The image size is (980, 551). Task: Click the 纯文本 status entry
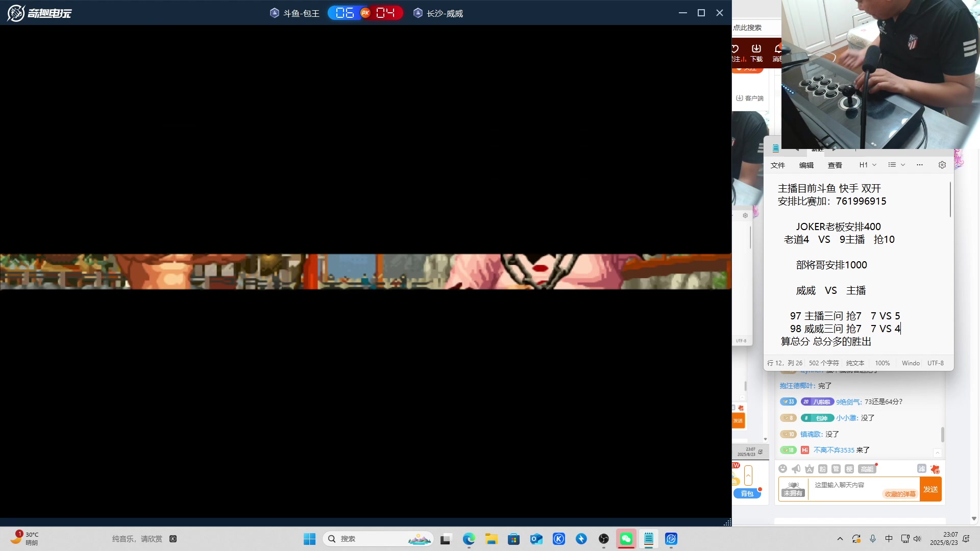tap(855, 363)
